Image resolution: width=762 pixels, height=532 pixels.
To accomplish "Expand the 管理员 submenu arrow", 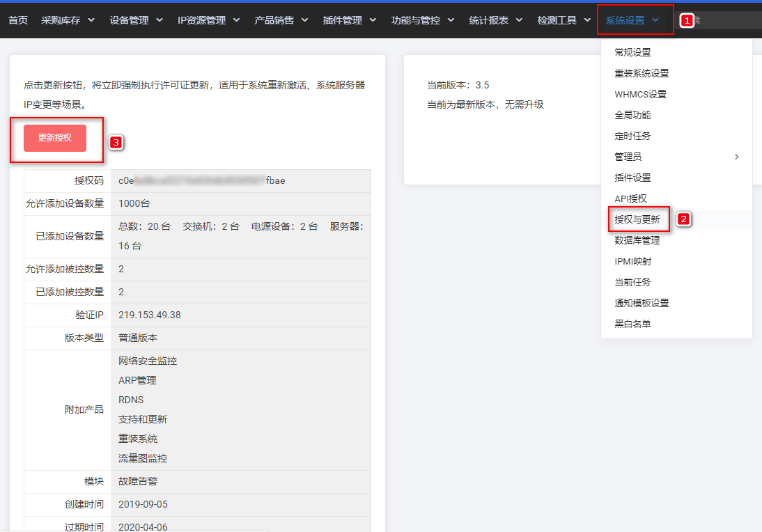I will coord(737,157).
